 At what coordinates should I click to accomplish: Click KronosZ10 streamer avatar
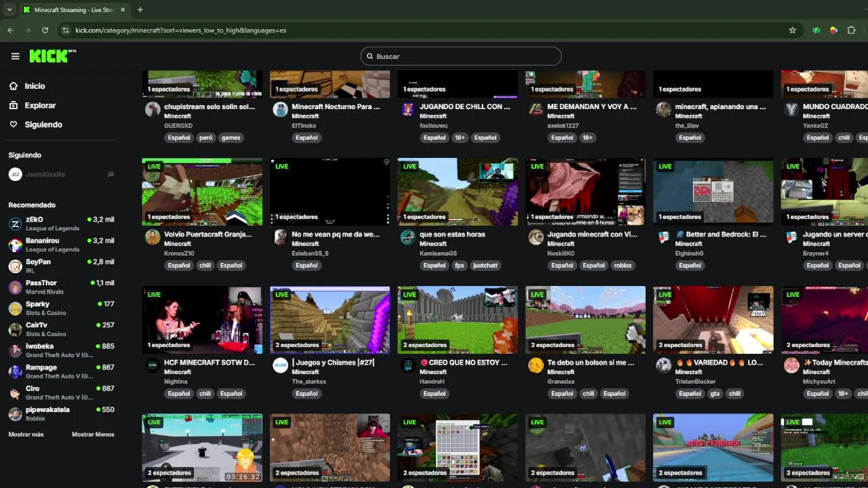pyautogui.click(x=153, y=237)
